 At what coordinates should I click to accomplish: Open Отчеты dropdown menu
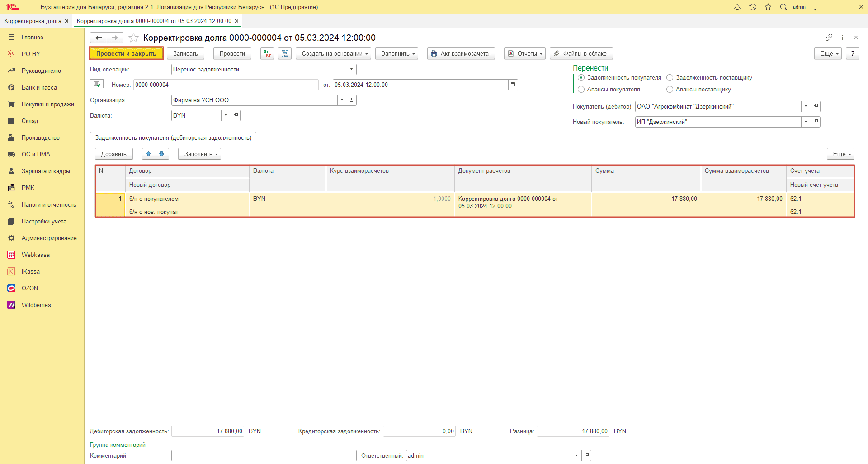click(x=525, y=53)
